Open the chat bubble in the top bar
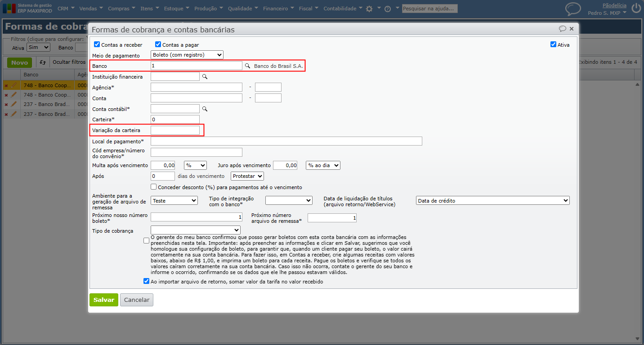Viewport: 644px width, 345px height. pos(573,9)
